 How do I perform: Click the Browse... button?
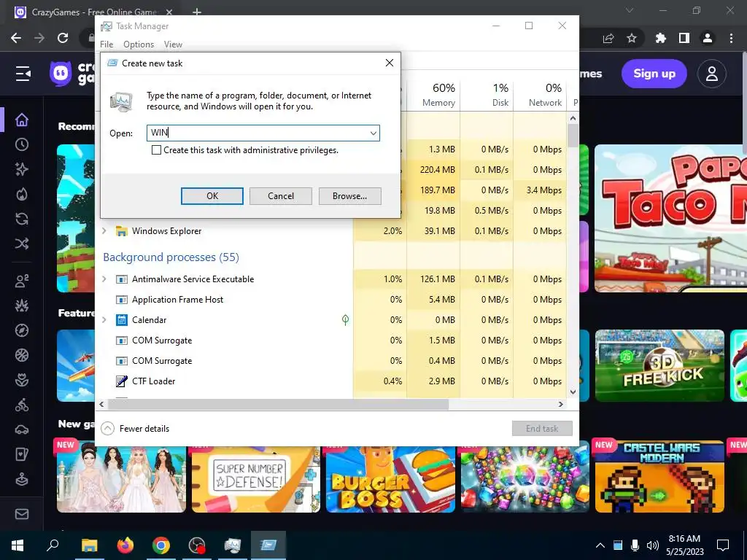tap(349, 196)
